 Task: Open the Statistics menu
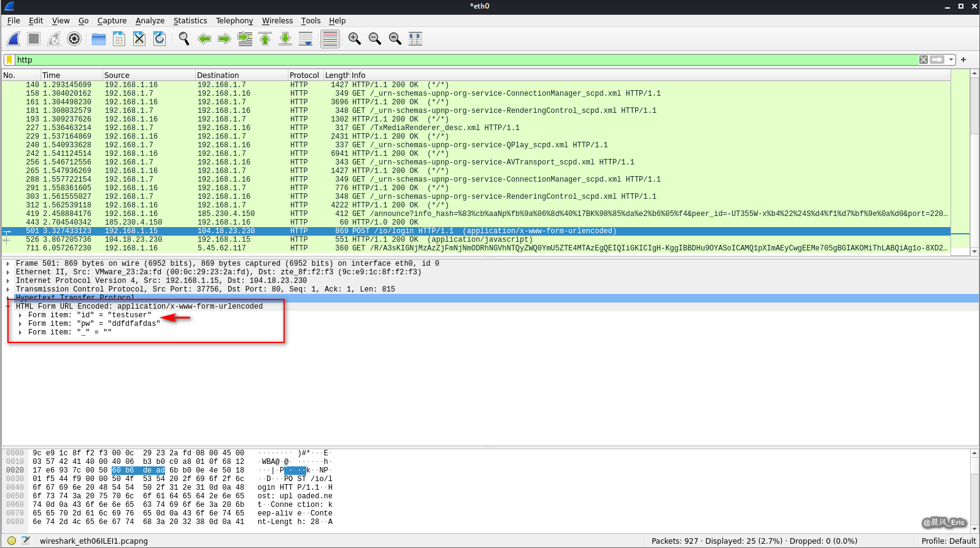[190, 20]
